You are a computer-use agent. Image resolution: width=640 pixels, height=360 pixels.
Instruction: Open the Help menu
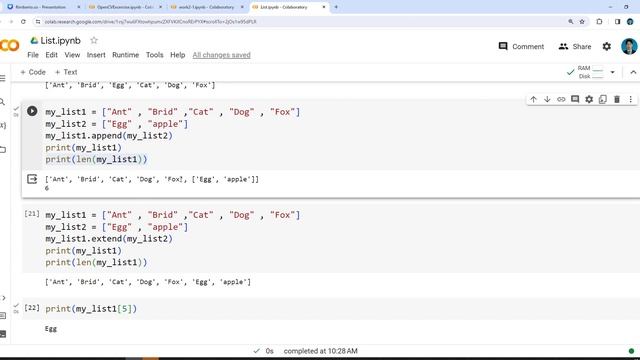(178, 55)
